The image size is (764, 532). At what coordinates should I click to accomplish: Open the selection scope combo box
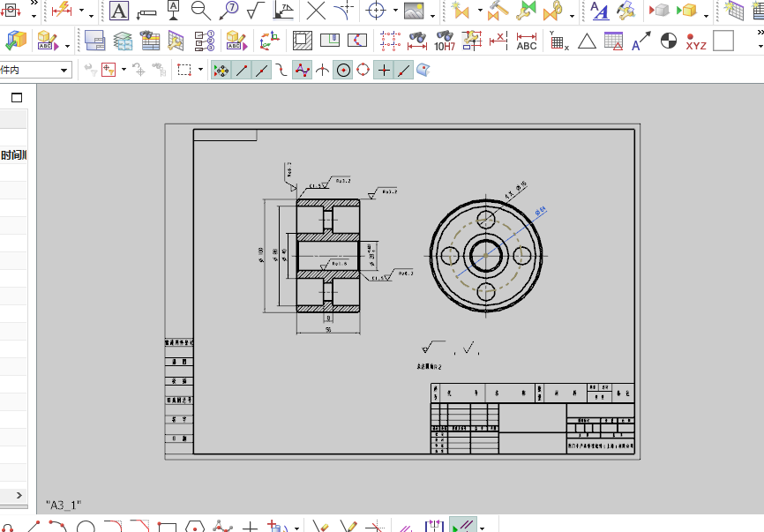(x=35, y=71)
